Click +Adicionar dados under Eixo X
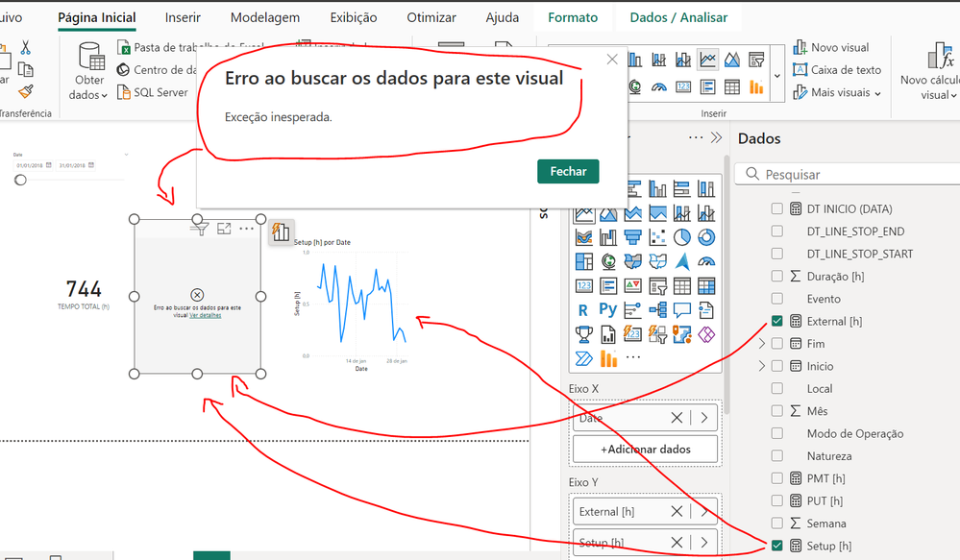The height and width of the screenshot is (560, 960). 646,450
